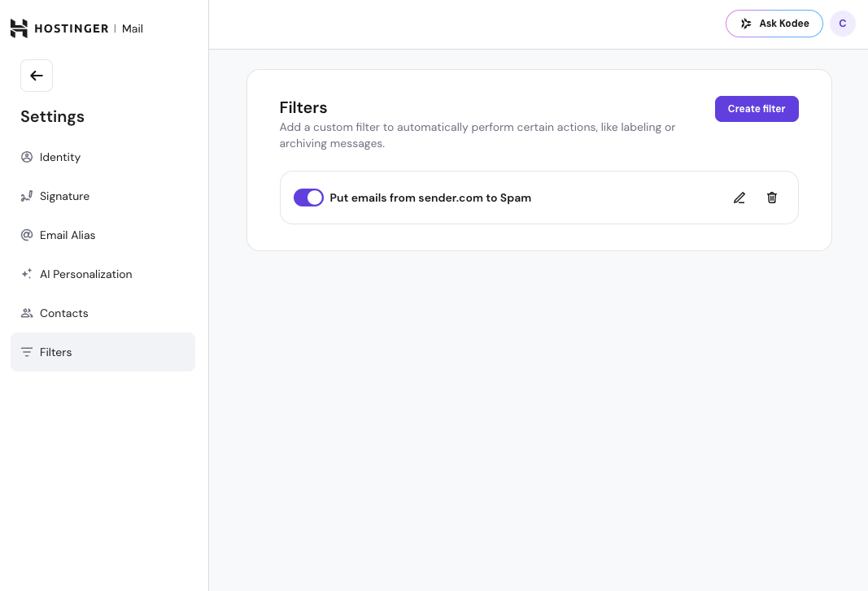Go to Signature settings
This screenshot has width=868, height=591.
(64, 196)
